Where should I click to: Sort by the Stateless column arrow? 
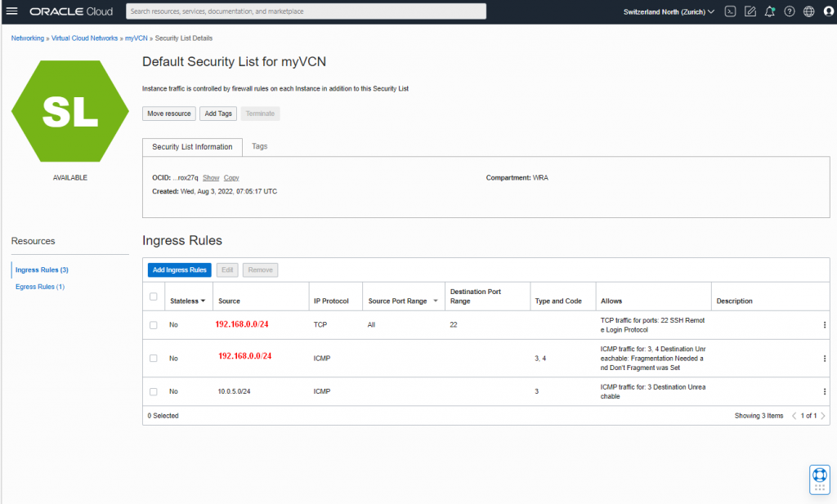[x=203, y=301]
